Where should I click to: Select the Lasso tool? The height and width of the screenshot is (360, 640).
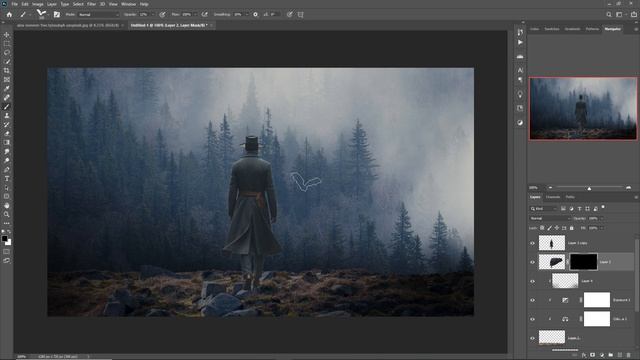[7, 53]
